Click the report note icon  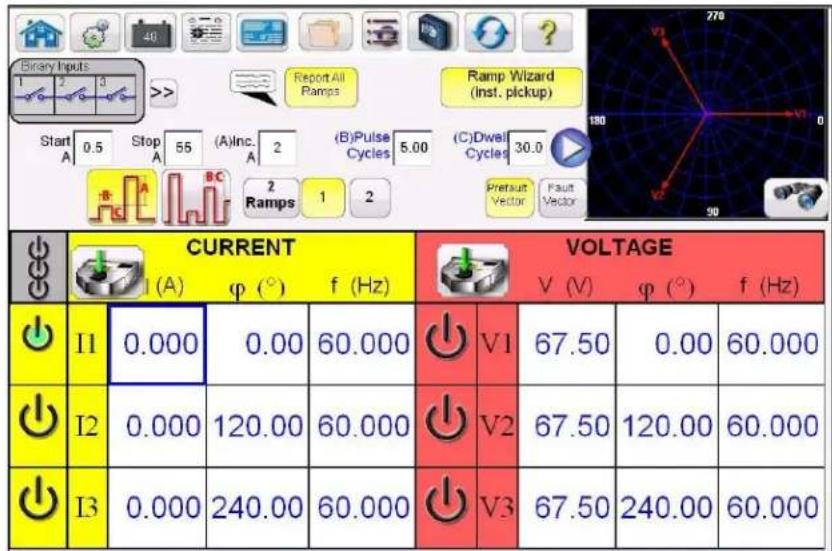(x=253, y=88)
